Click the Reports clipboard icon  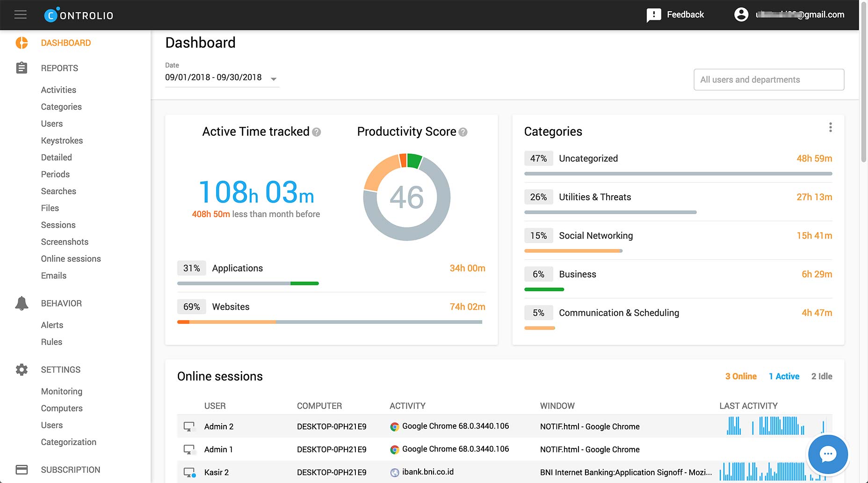22,68
